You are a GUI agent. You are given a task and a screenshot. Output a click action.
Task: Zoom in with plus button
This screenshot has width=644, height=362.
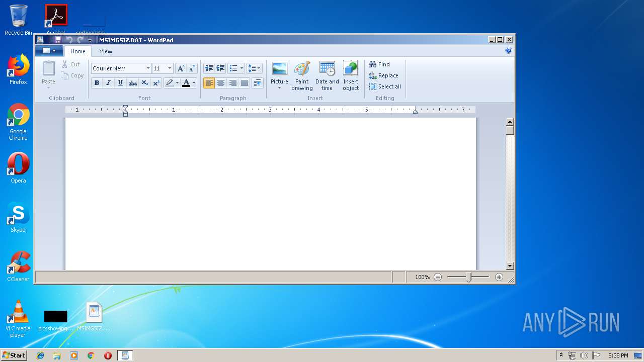(x=499, y=277)
